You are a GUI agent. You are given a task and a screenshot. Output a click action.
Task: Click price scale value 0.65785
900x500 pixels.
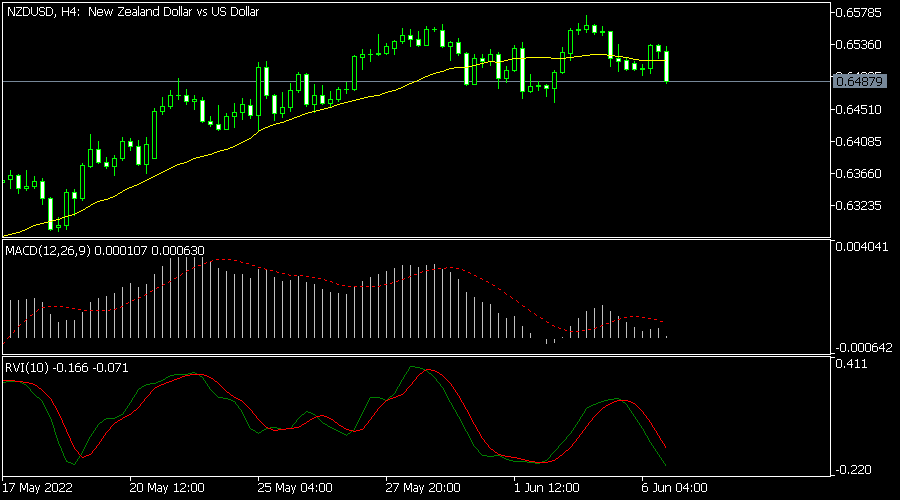[859, 13]
